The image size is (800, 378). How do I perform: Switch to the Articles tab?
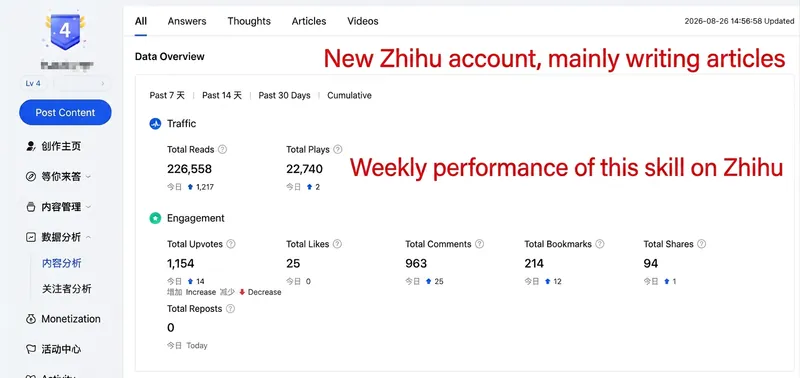(x=309, y=21)
